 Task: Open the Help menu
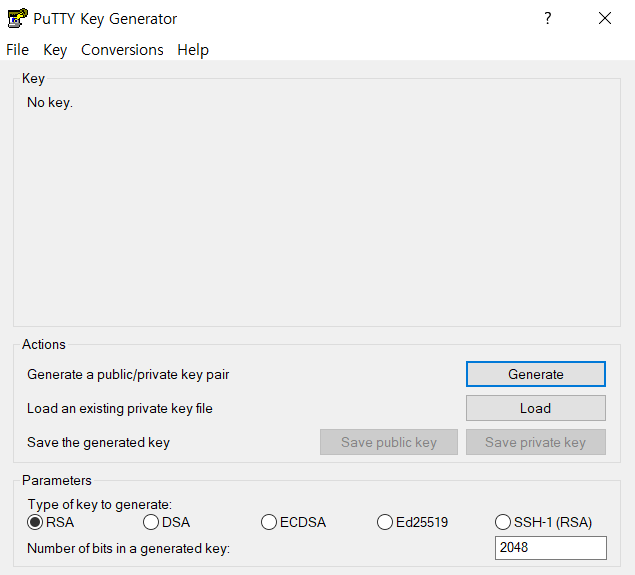click(193, 50)
